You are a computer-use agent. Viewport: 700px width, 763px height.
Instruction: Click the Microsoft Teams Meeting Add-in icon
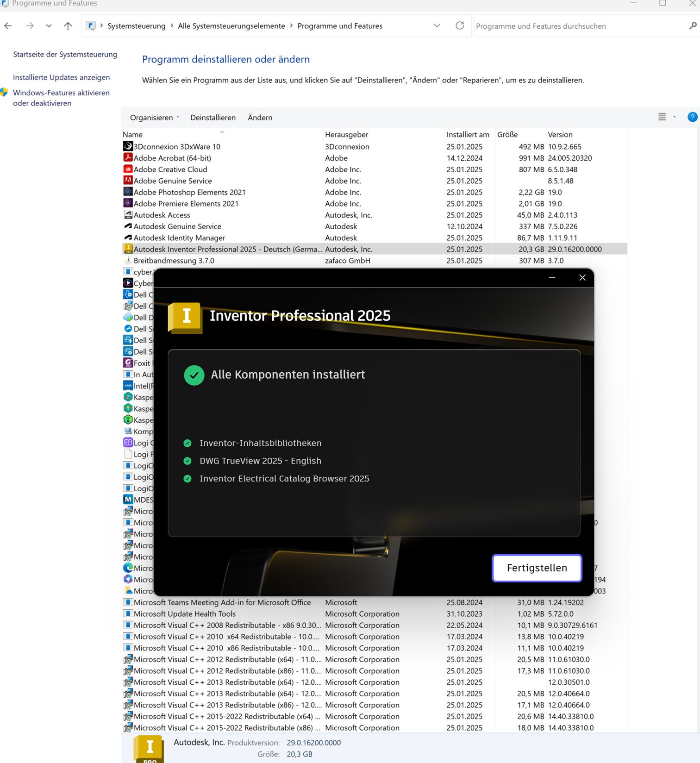[x=128, y=602]
